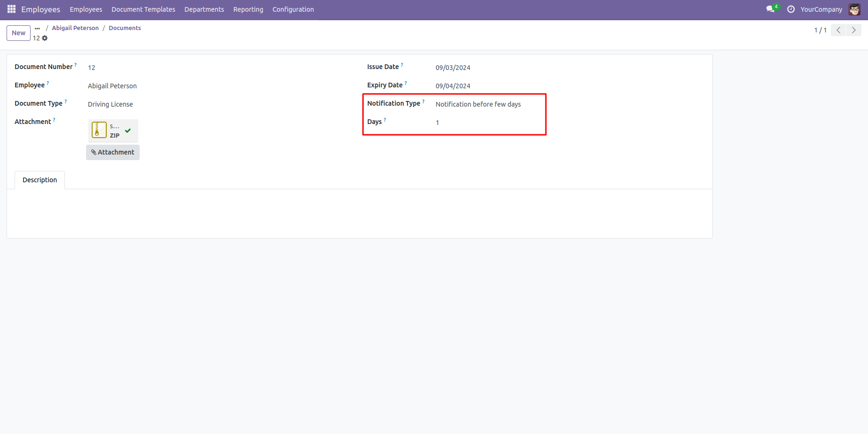Click the New button

coord(18,33)
